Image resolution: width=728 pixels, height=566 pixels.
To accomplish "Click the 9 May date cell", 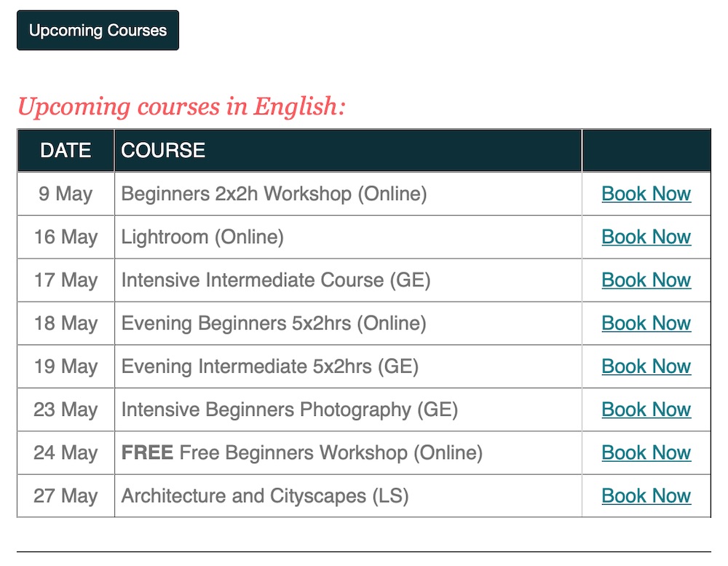I will click(66, 194).
